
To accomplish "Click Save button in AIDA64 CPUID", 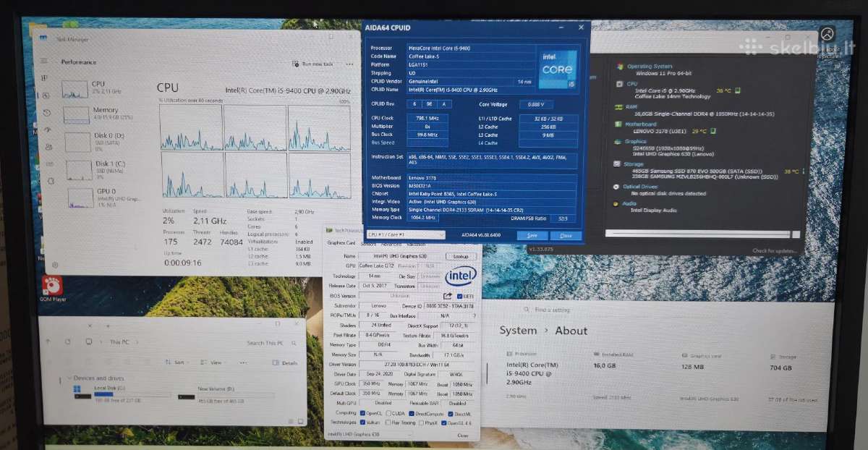I will pyautogui.click(x=532, y=236).
